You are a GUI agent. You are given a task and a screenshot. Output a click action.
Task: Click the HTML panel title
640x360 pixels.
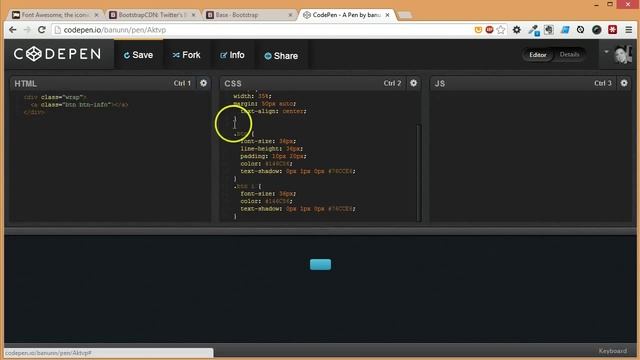click(26, 84)
